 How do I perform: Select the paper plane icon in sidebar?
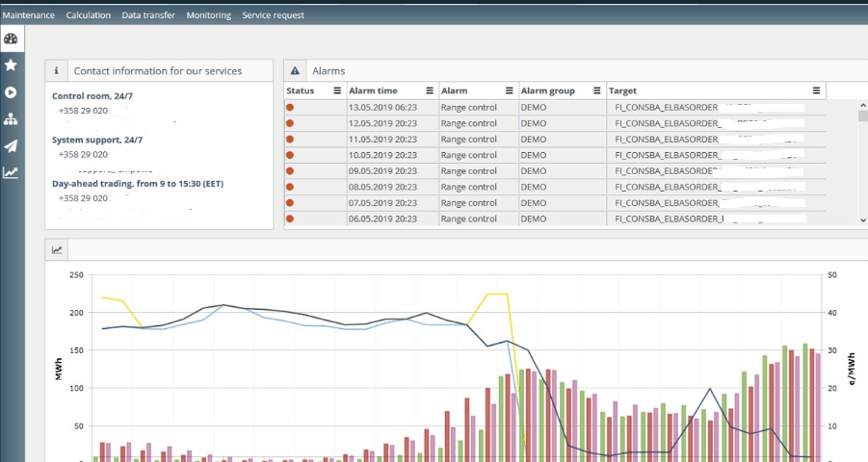[x=11, y=145]
